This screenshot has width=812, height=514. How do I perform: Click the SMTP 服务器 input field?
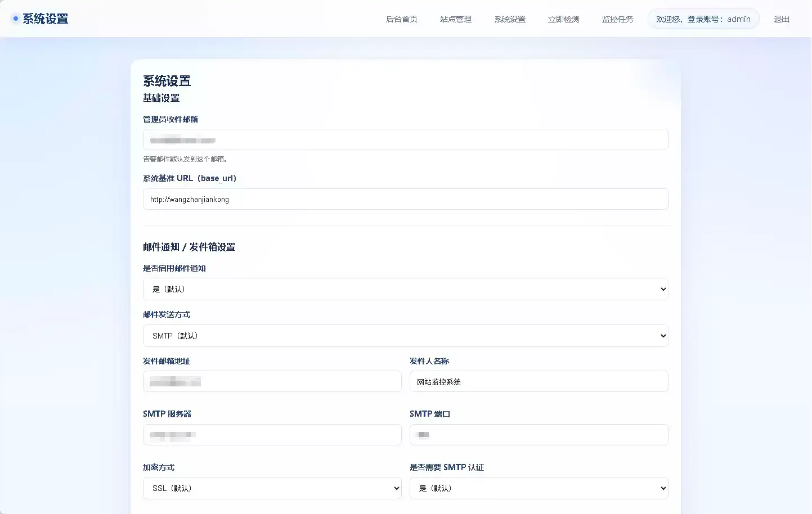point(272,434)
